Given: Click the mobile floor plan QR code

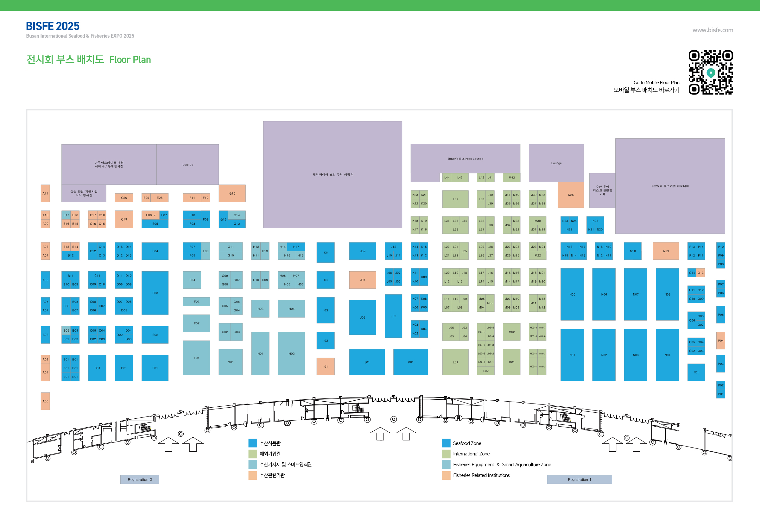Looking at the screenshot, I should [710, 72].
